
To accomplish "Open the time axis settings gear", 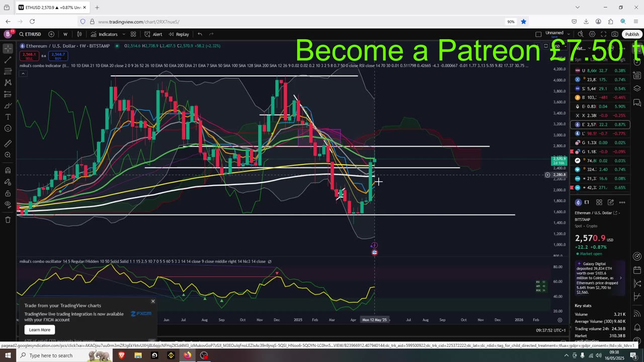I will tap(560, 320).
